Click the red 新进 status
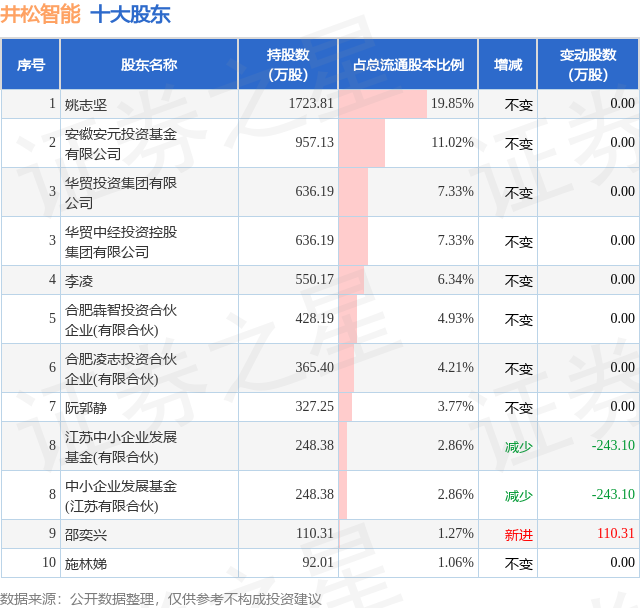This screenshot has height=608, width=640. (518, 535)
